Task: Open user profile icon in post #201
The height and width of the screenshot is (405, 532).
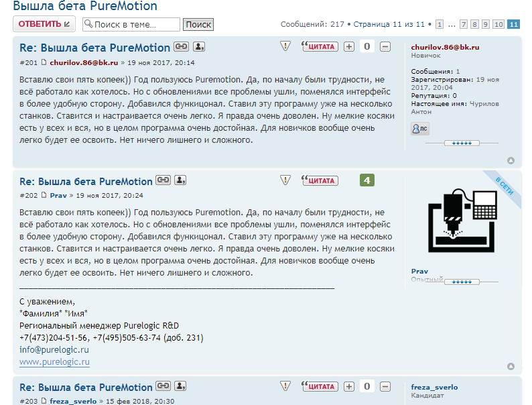Action: click(199, 46)
